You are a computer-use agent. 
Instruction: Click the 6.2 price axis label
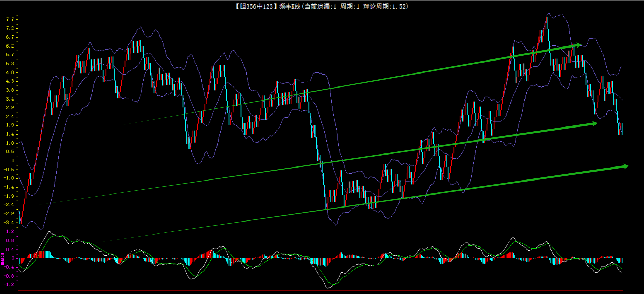tap(10, 46)
